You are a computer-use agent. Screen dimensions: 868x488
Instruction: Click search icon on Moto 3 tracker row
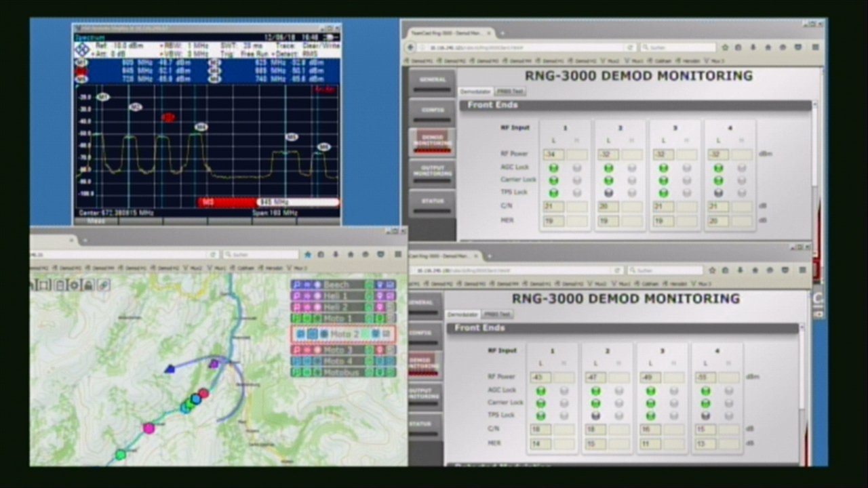(297, 350)
